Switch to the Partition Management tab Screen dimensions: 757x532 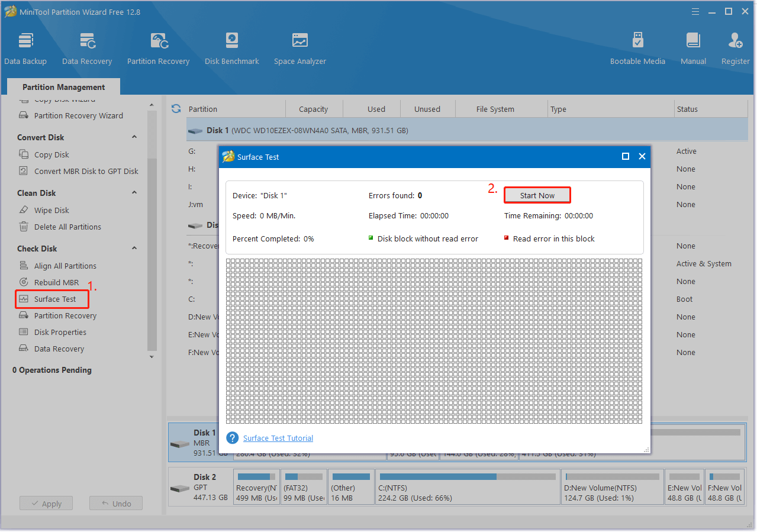pos(63,86)
